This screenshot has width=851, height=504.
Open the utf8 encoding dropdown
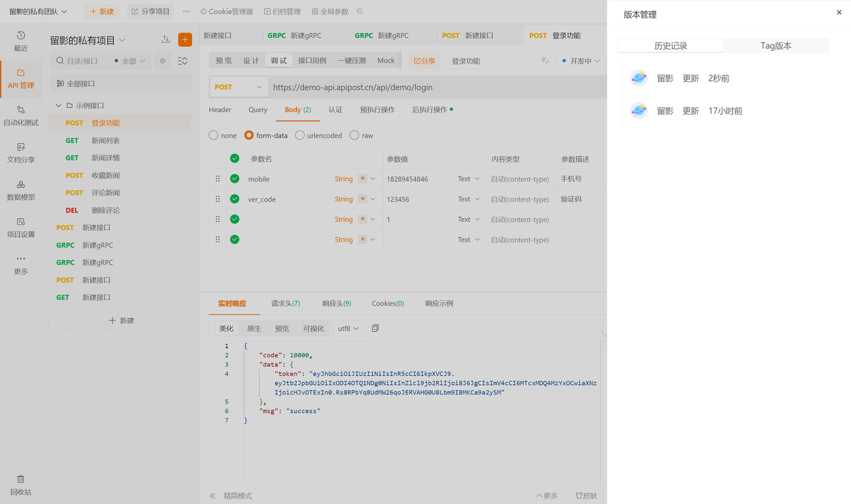coord(348,328)
